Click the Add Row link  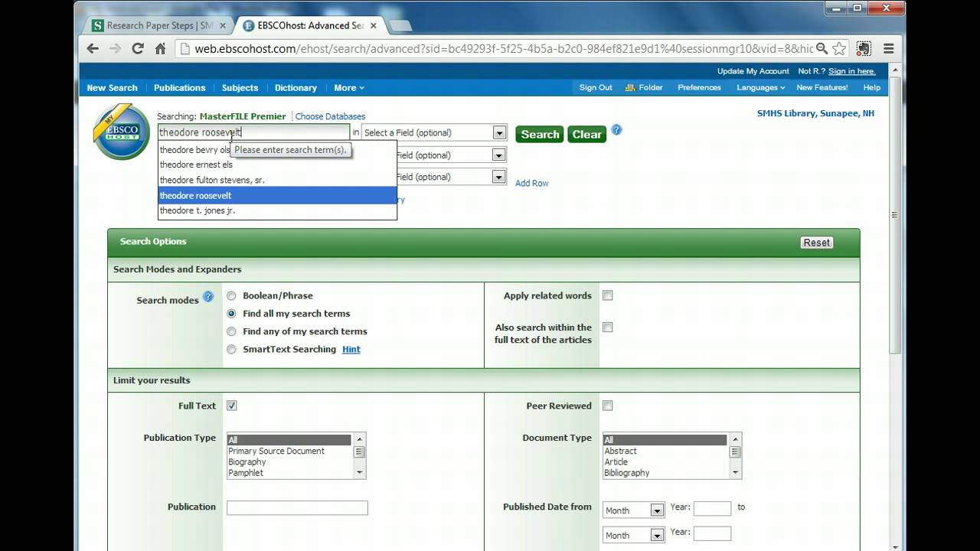click(x=532, y=183)
